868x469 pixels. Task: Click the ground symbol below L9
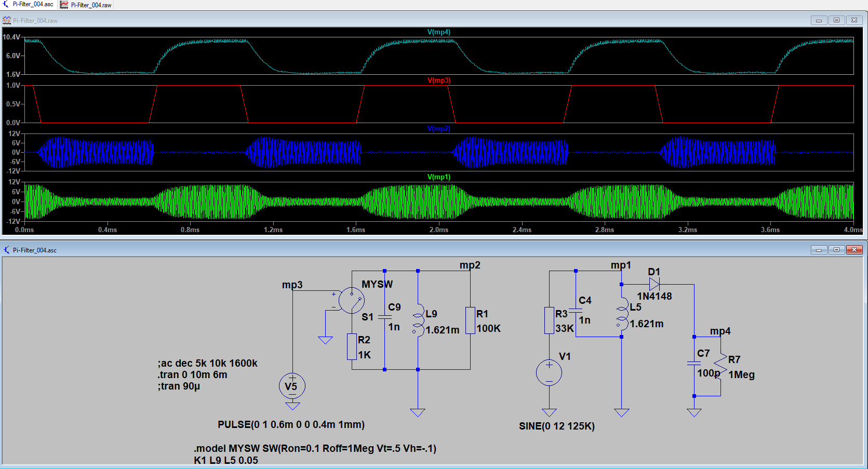tap(418, 412)
